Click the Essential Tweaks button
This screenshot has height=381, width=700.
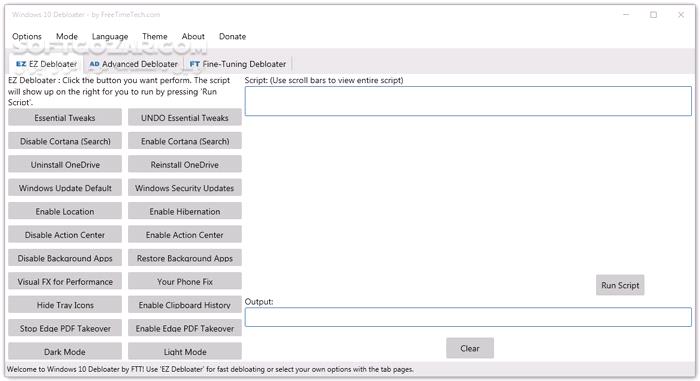(x=65, y=118)
